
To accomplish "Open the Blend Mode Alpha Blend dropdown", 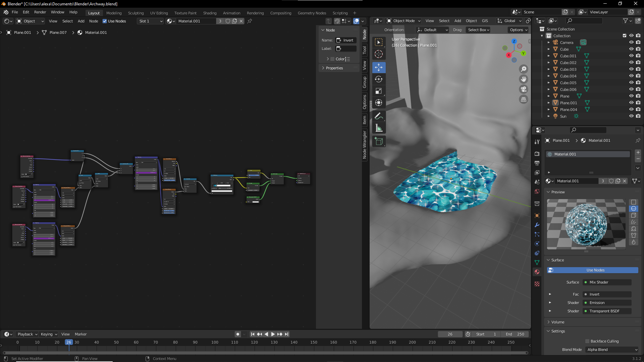I will click(x=612, y=350).
